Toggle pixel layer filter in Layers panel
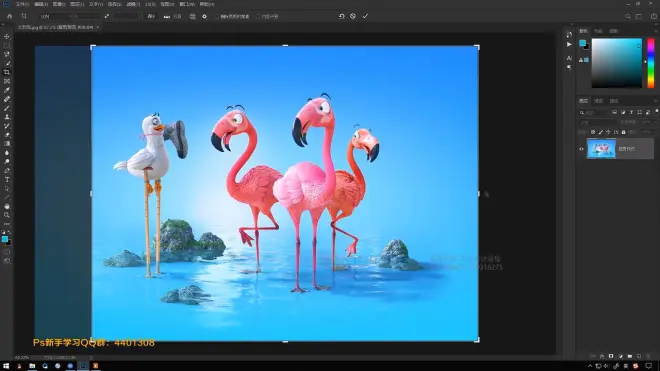 615,112
